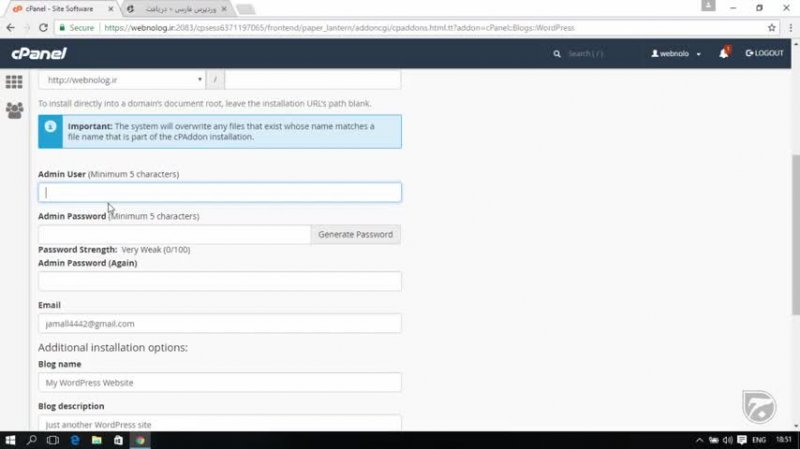Open the cPanel home grid icon

(x=14, y=82)
